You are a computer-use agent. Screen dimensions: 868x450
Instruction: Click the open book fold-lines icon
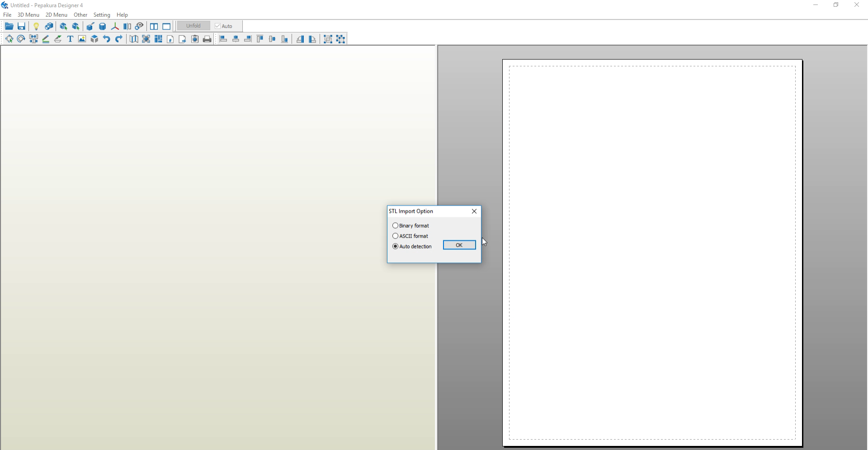[x=134, y=39]
